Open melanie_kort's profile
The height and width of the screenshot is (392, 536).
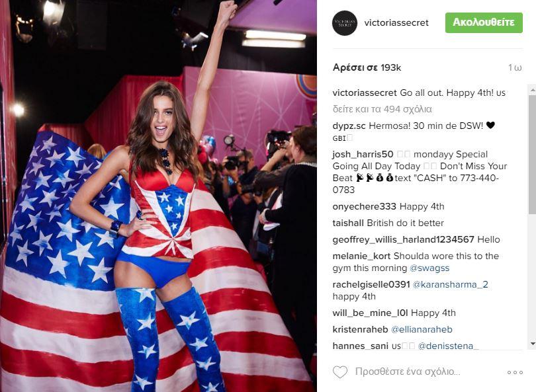[x=361, y=256]
